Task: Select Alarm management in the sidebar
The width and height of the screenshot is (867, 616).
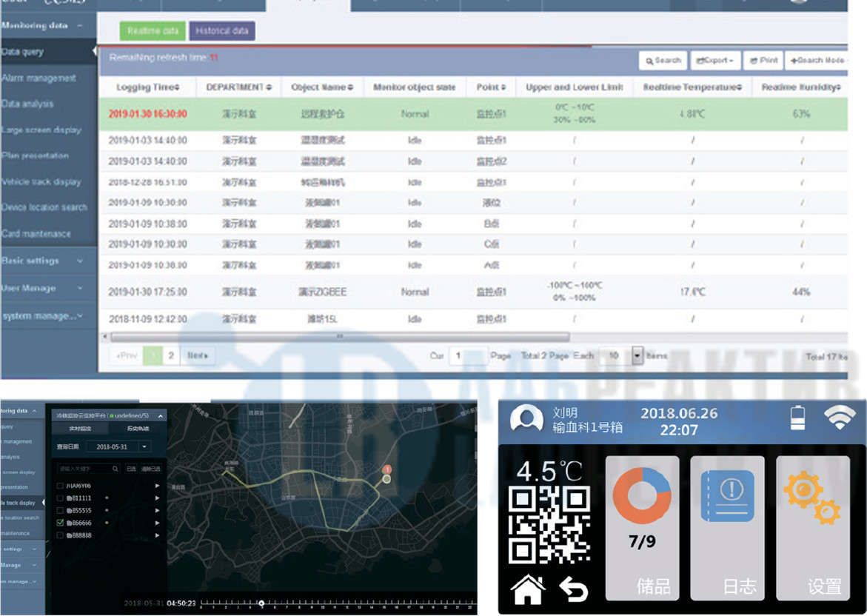Action: 40,78
